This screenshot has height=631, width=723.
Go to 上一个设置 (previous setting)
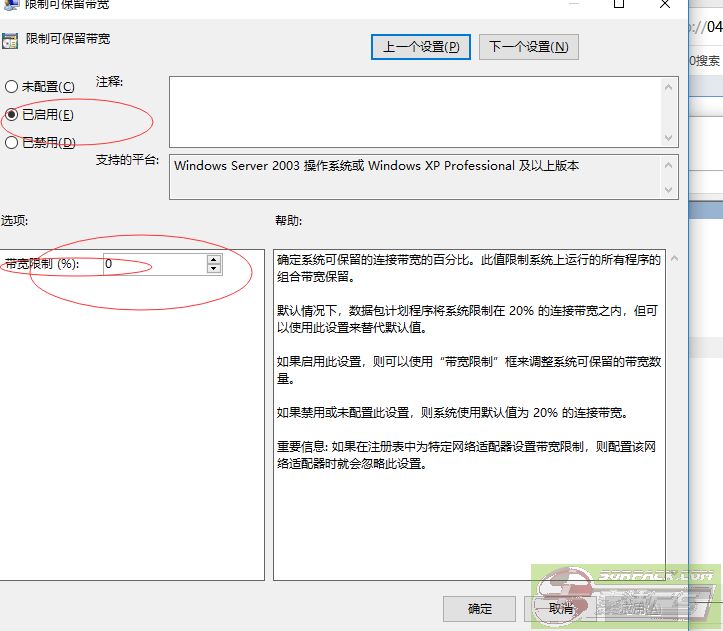420,46
